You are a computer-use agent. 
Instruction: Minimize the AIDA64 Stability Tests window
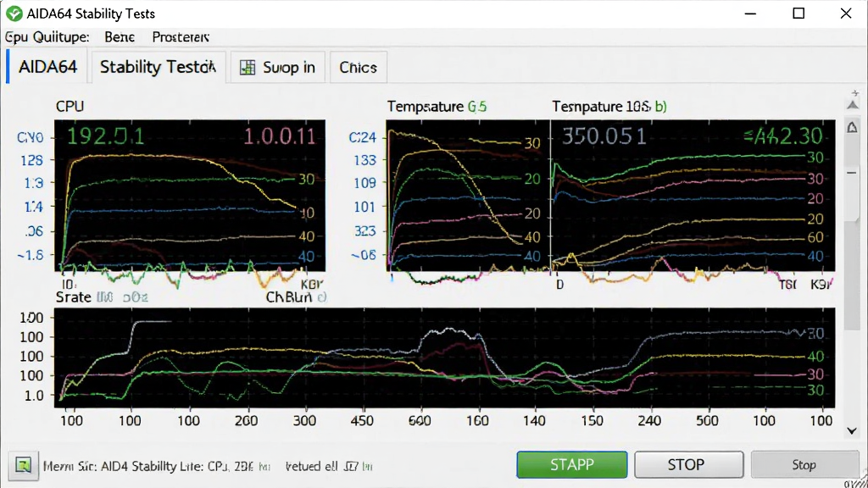751,14
